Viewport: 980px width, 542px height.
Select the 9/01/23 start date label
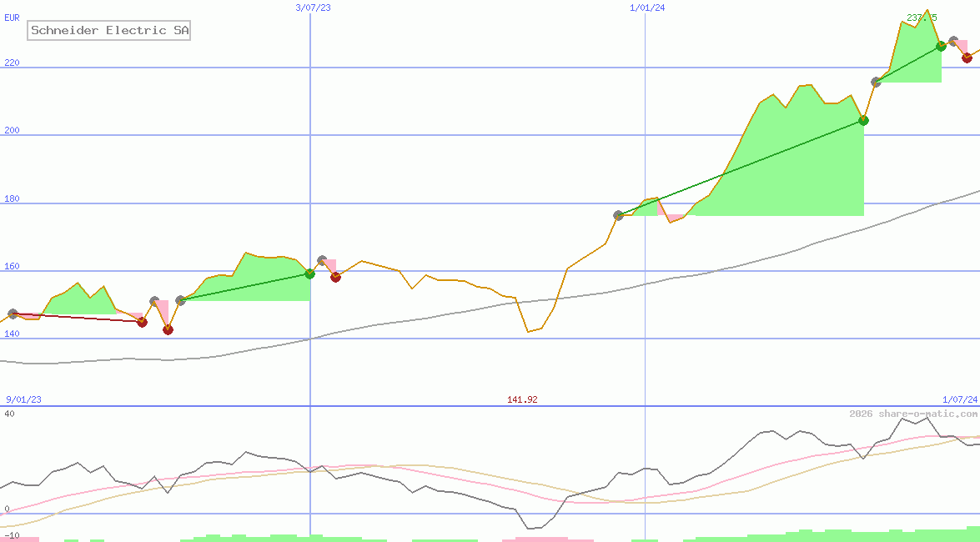(23, 399)
